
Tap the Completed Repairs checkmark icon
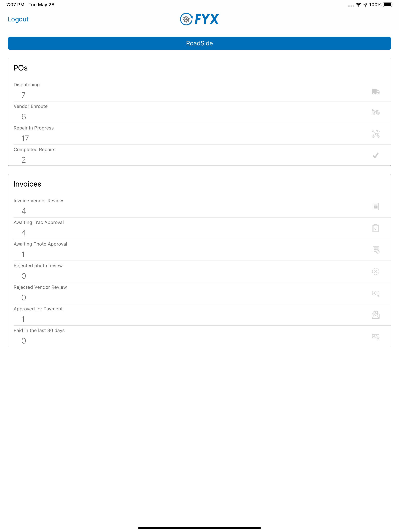tap(375, 155)
